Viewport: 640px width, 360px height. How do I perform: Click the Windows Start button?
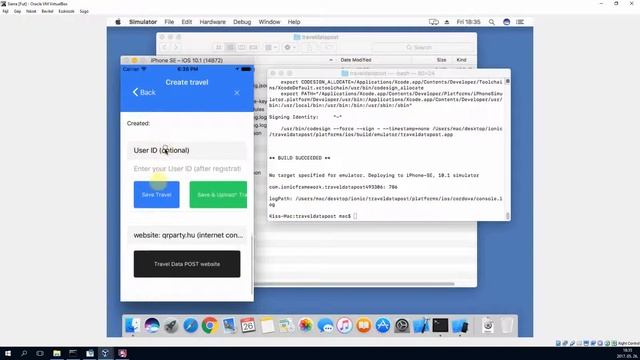[x=8, y=353]
